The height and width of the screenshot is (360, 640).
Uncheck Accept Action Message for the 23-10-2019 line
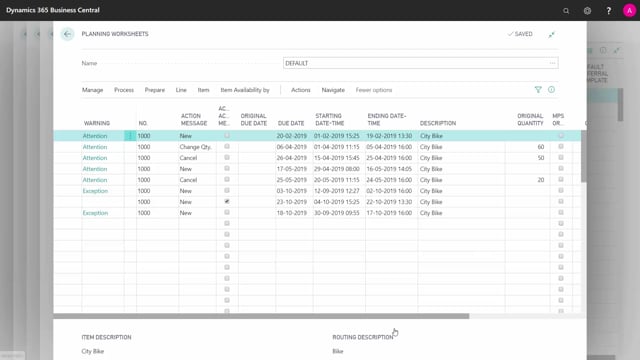pyautogui.click(x=227, y=201)
